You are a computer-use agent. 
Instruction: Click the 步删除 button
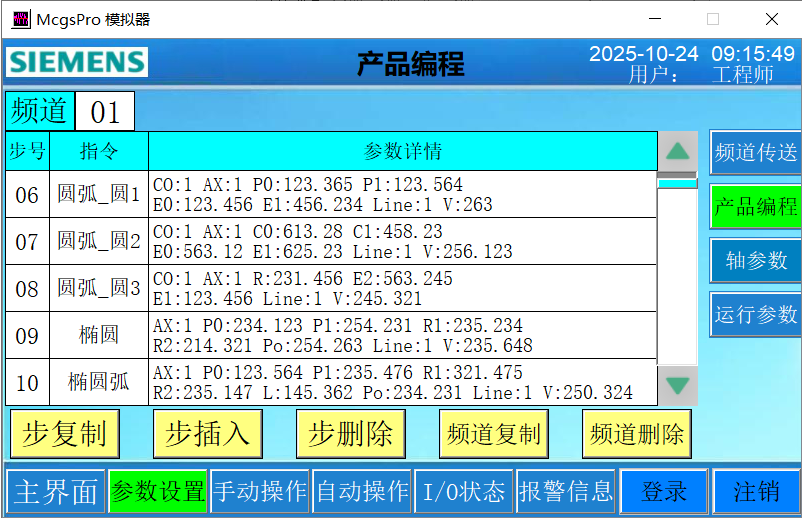[x=350, y=434]
